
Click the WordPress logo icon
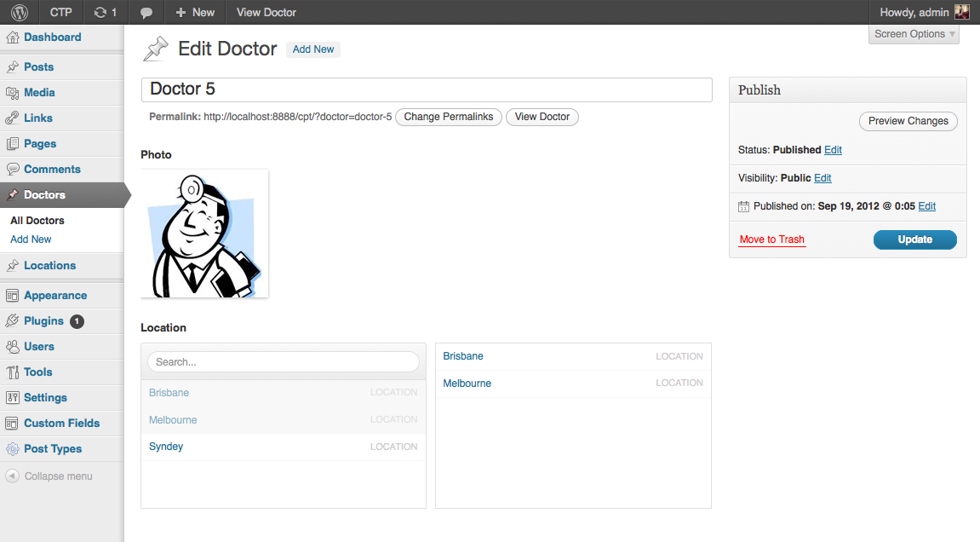tap(20, 12)
